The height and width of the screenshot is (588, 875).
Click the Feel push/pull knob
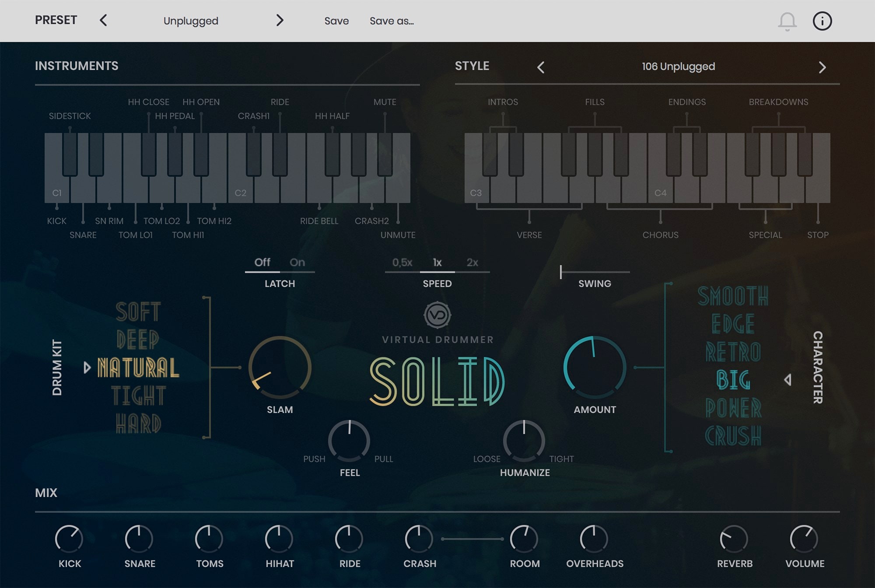pos(349,441)
